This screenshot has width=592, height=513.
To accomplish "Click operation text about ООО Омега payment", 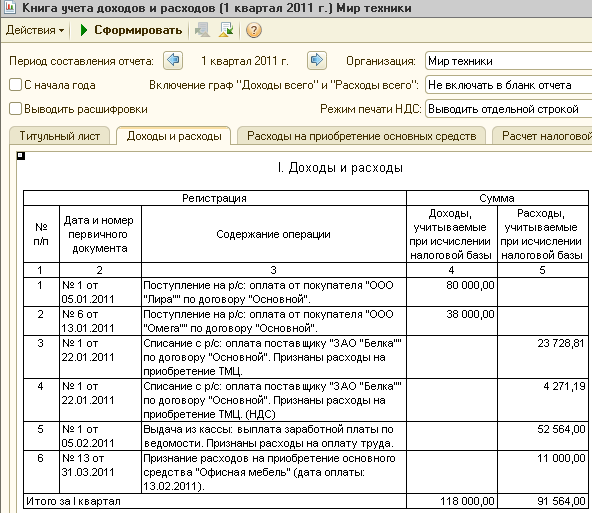I will (274, 321).
